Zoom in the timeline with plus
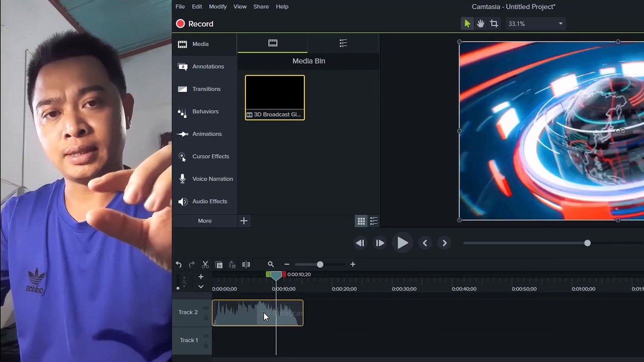Viewport: 644px width, 362px height. click(353, 264)
